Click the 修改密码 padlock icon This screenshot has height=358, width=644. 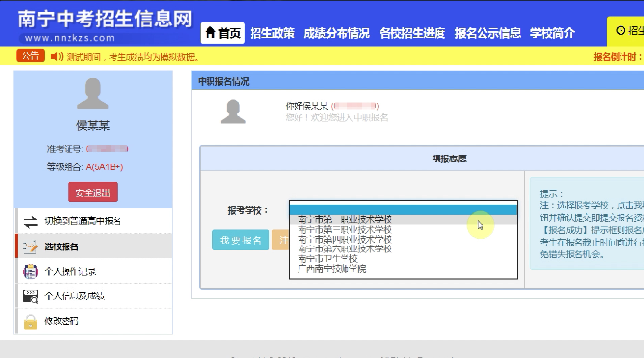(x=30, y=322)
